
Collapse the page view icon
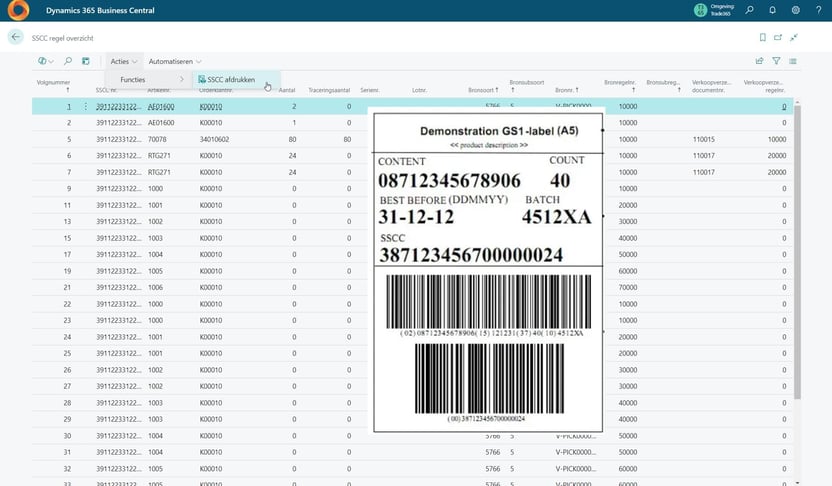point(794,37)
